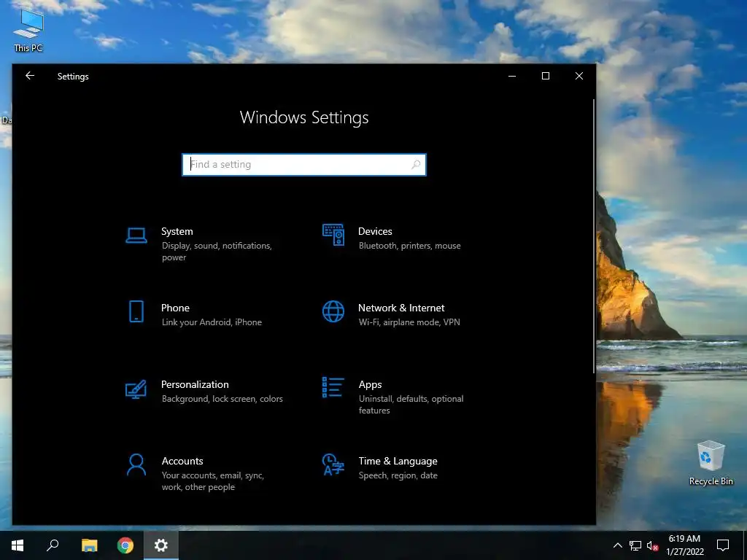Click 'Bluetooth, printers, mouse' text
This screenshot has height=560, width=747.
pyautogui.click(x=410, y=246)
